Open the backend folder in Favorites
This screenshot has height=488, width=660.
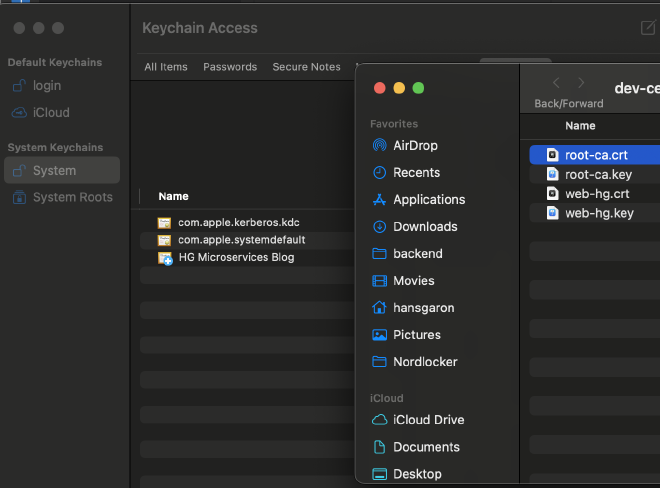(x=418, y=253)
